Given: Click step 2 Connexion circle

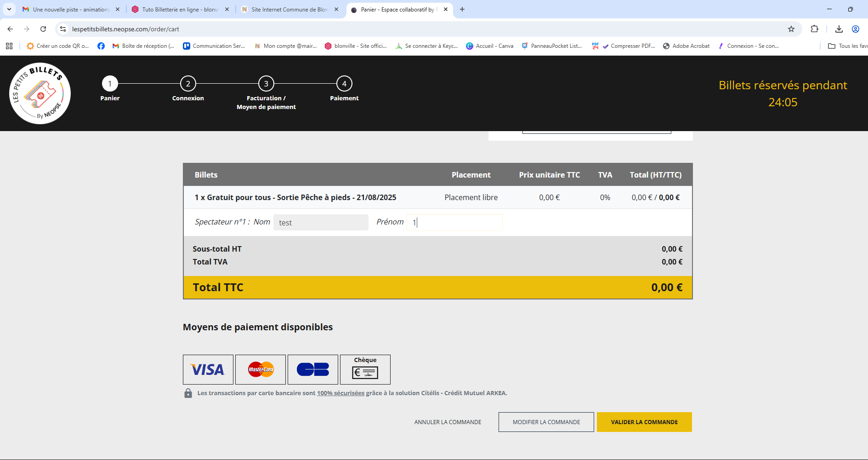Looking at the screenshot, I should point(188,84).
